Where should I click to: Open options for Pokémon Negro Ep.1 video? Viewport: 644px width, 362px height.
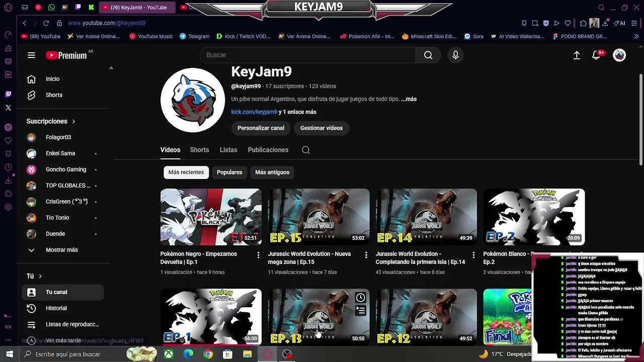(258, 255)
